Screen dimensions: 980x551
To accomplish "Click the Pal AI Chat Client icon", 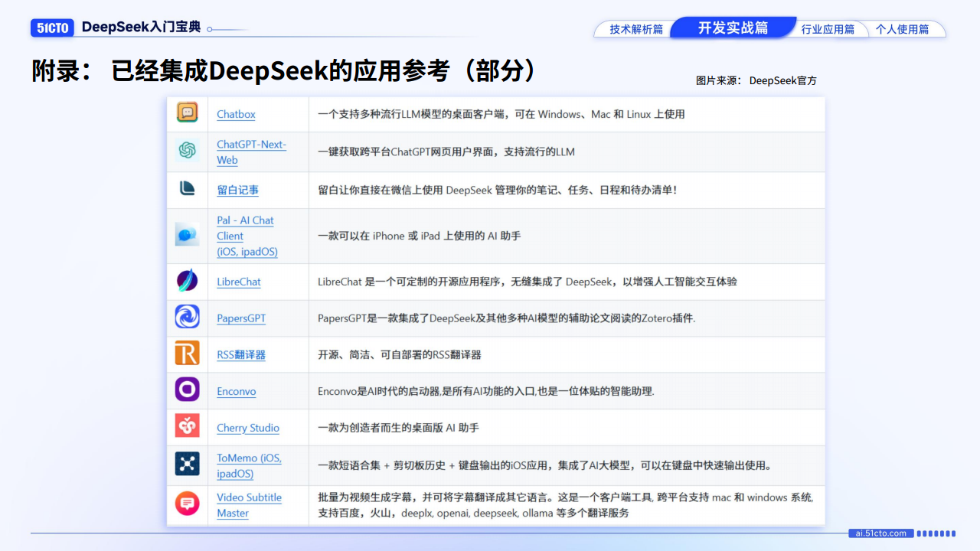I will click(x=187, y=234).
